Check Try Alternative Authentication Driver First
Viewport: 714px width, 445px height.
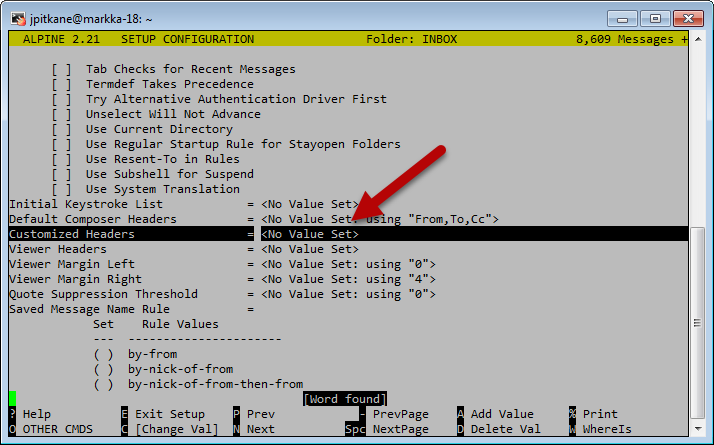tap(61, 99)
